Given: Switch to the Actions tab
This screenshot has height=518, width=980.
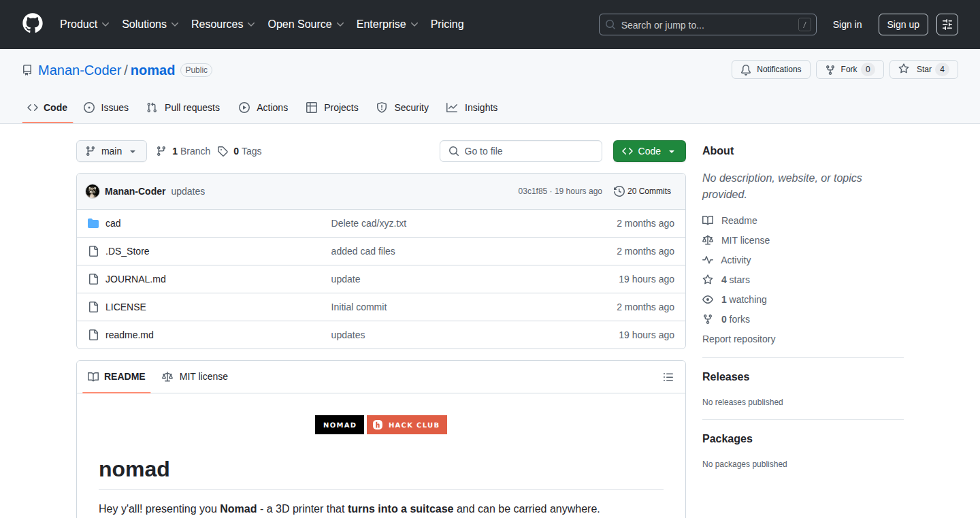Looking at the screenshot, I should point(263,108).
